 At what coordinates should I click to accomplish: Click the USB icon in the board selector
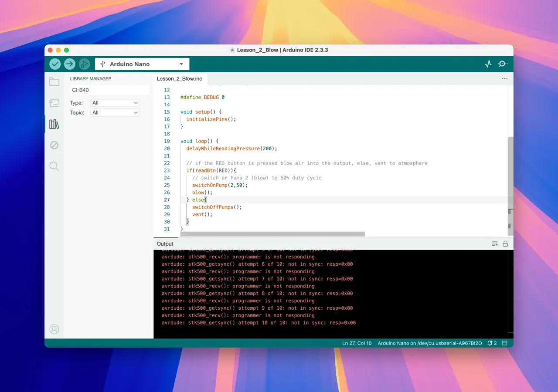(103, 64)
